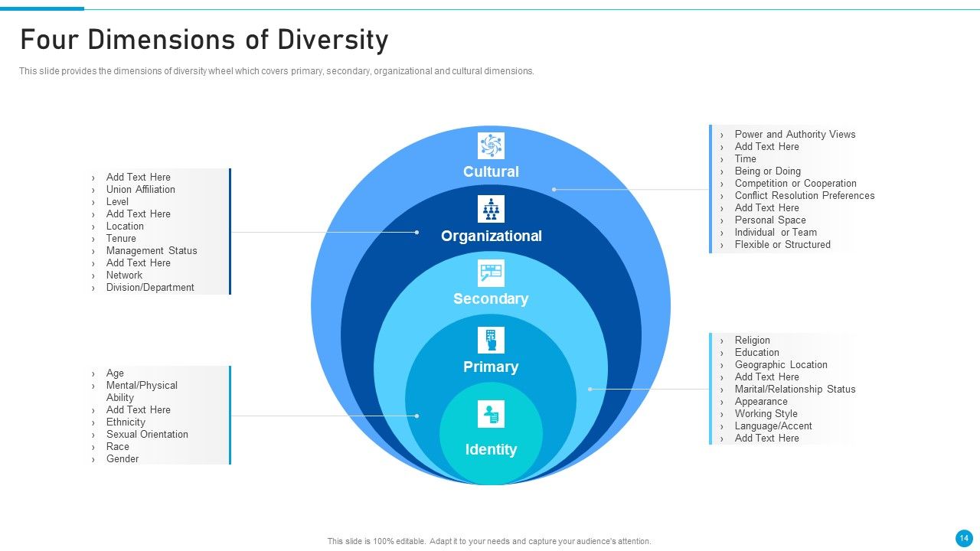Viewport: 980px width, 551px height.
Task: Select the 'Primary' label
Action: (x=491, y=367)
